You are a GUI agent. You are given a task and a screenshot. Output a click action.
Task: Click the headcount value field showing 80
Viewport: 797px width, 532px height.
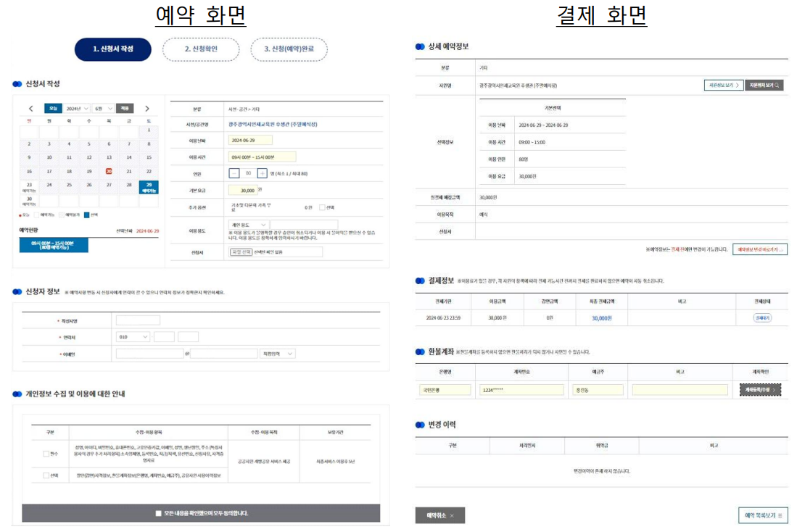[x=248, y=173]
